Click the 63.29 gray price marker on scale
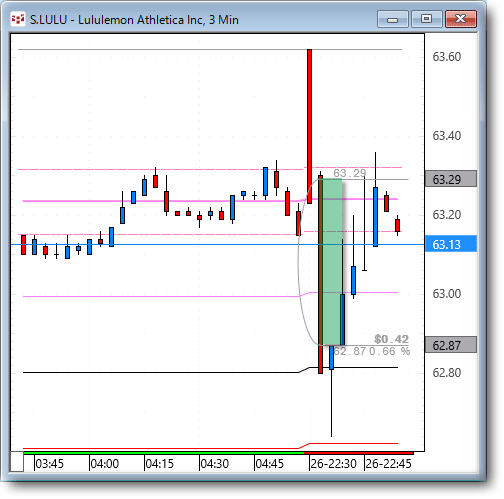504x499 pixels. (451, 179)
